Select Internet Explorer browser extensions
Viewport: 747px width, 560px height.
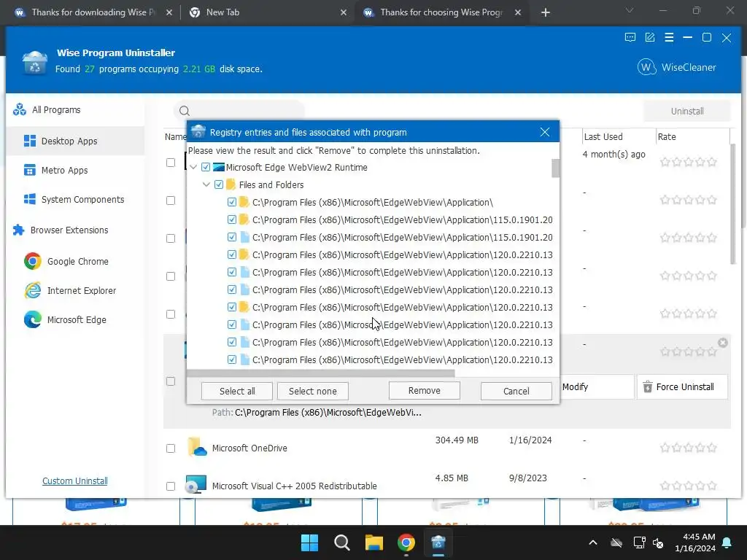[70, 290]
